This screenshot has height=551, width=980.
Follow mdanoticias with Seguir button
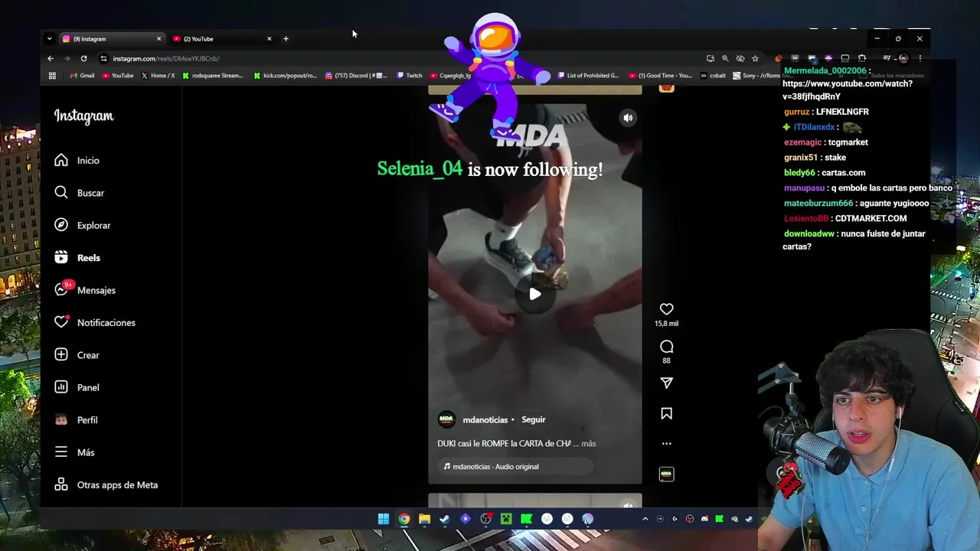(x=534, y=419)
